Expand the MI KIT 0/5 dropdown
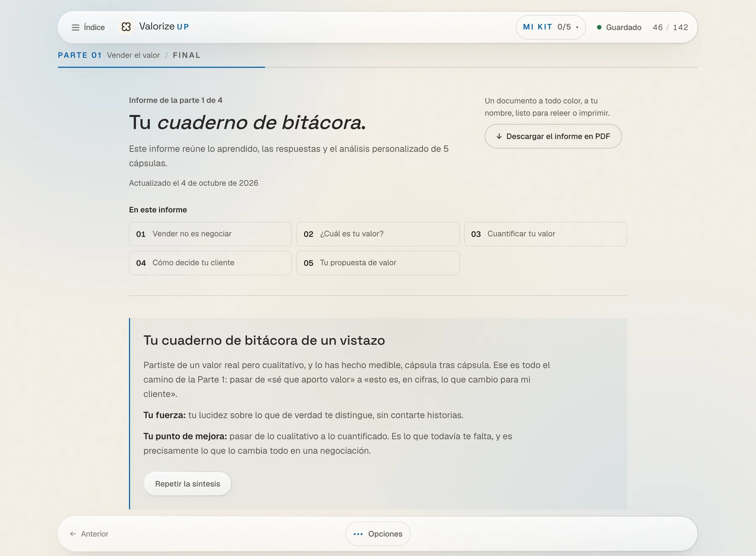The width and height of the screenshot is (756, 556). coord(551,27)
